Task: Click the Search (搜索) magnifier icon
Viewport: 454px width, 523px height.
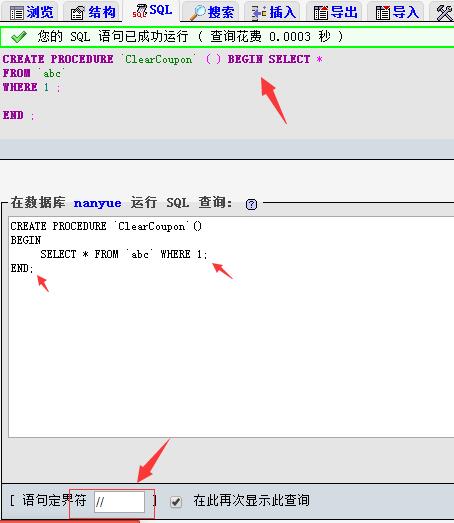Action: tap(198, 13)
